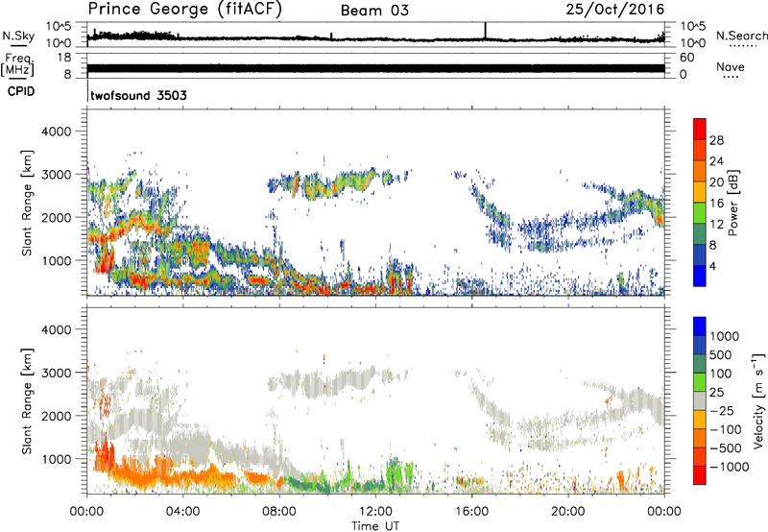Click the 2000 tick label on the power panel
Viewport: 768px width, 532px height.
[56, 217]
